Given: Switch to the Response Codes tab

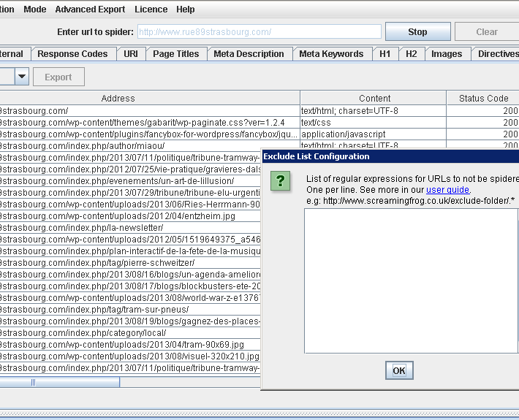Looking at the screenshot, I should [72, 54].
